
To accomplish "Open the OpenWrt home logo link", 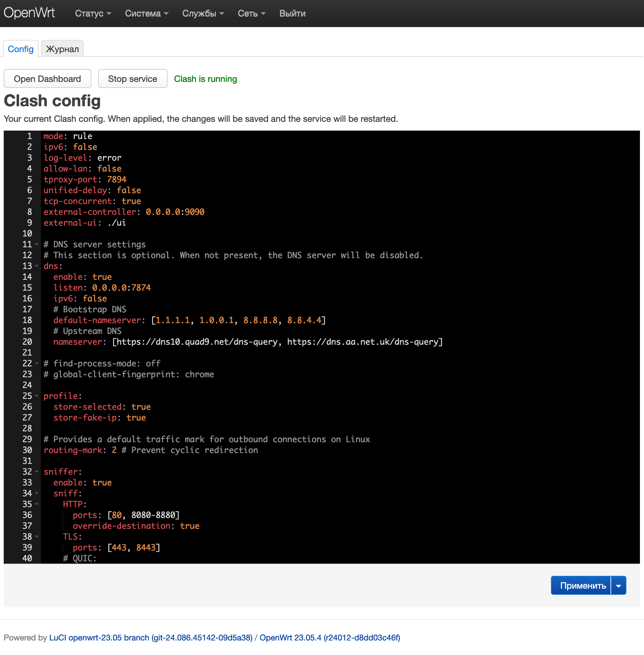I will pyautogui.click(x=29, y=13).
